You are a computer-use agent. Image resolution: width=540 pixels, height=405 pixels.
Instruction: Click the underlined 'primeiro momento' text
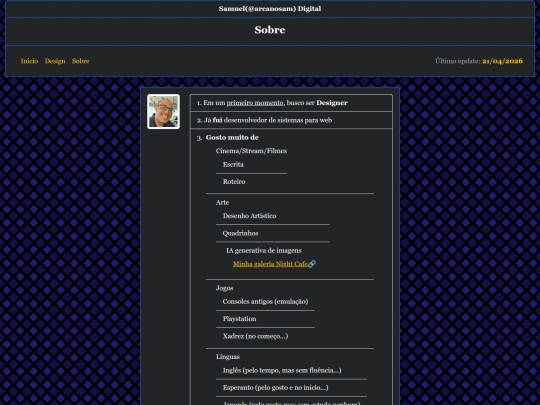(x=255, y=103)
